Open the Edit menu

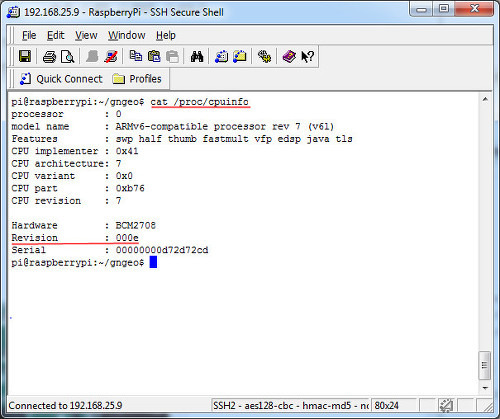tap(55, 35)
